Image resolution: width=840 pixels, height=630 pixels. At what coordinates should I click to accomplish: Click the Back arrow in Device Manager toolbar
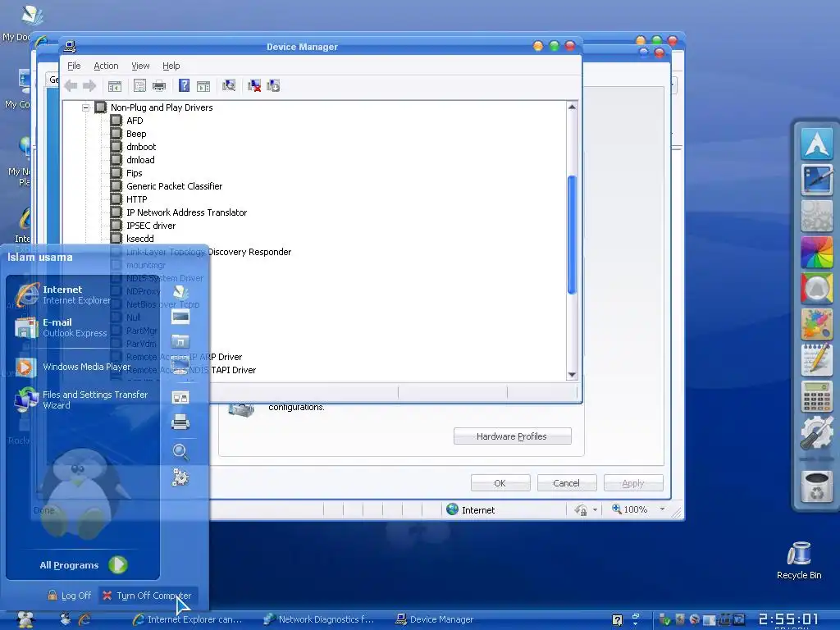(x=71, y=85)
